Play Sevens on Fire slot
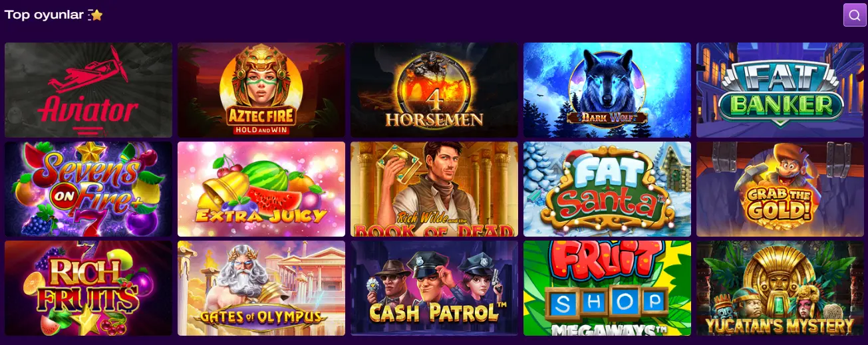This screenshot has height=345, width=868. coord(88,189)
